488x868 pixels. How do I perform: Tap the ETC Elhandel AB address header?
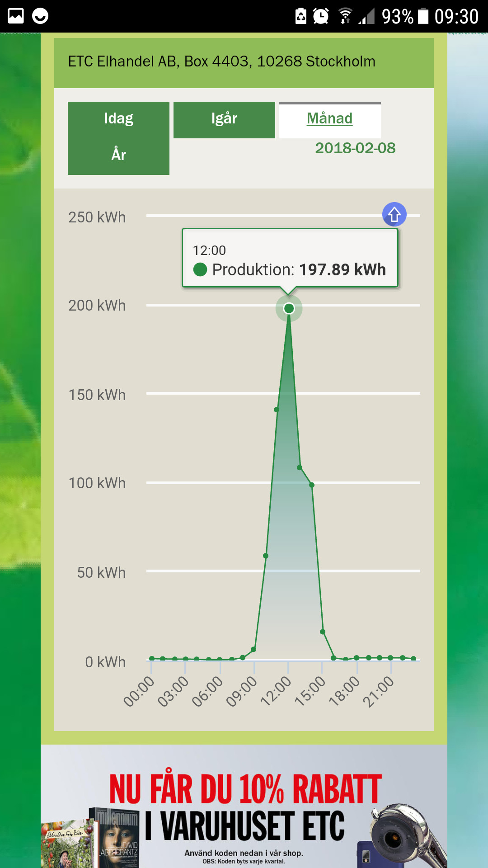221,62
